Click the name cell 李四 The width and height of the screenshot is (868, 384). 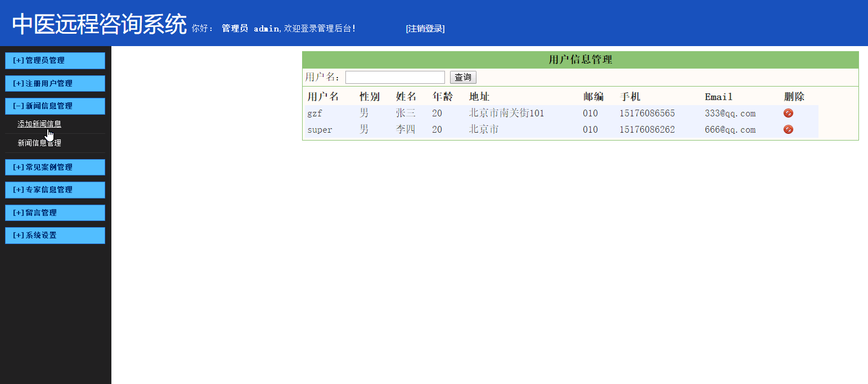406,129
